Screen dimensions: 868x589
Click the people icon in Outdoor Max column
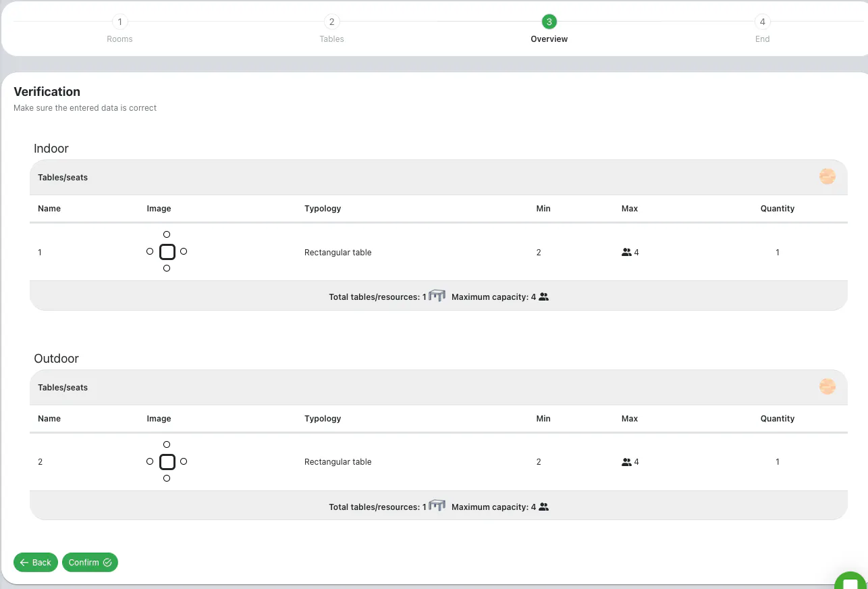click(x=626, y=462)
